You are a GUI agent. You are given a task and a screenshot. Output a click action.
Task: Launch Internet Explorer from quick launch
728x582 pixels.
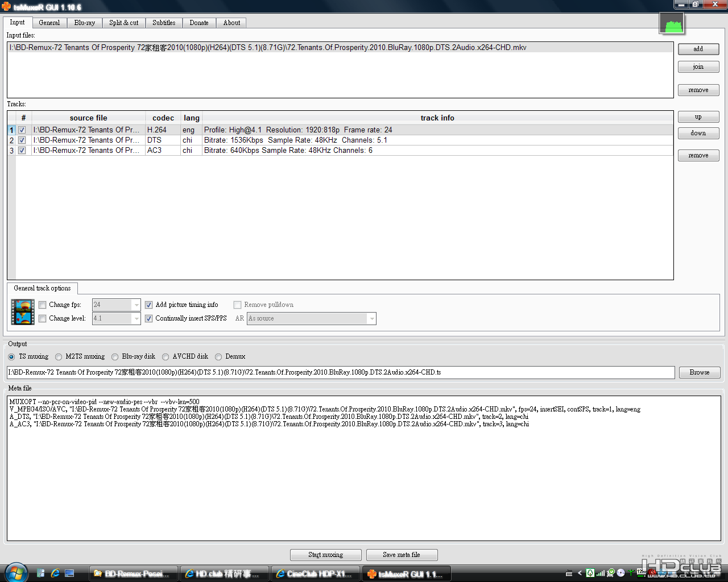coord(55,573)
